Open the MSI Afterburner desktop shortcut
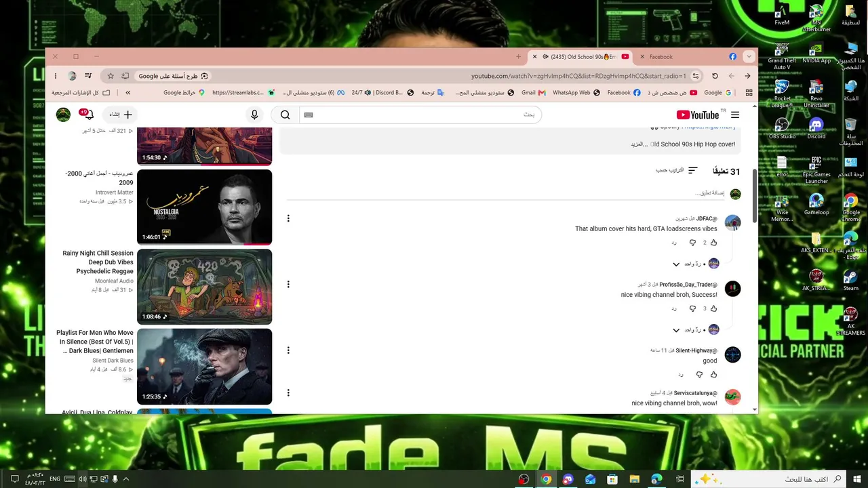 click(x=816, y=18)
